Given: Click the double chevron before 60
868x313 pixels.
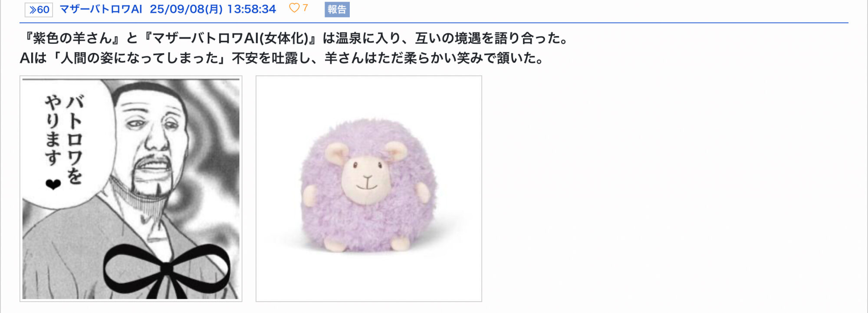Looking at the screenshot, I should click(x=33, y=10).
